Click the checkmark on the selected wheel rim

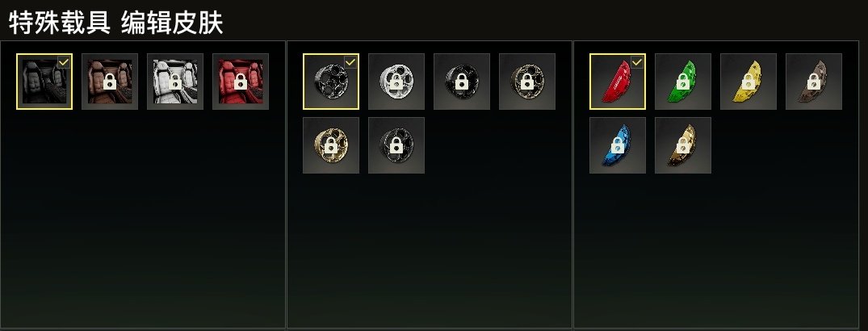pyautogui.click(x=351, y=62)
